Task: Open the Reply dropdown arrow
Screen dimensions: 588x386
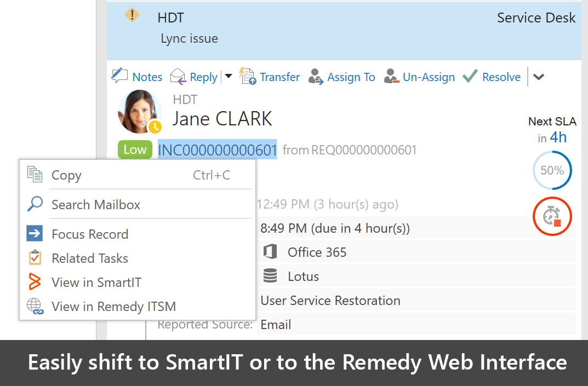Action: (x=229, y=77)
